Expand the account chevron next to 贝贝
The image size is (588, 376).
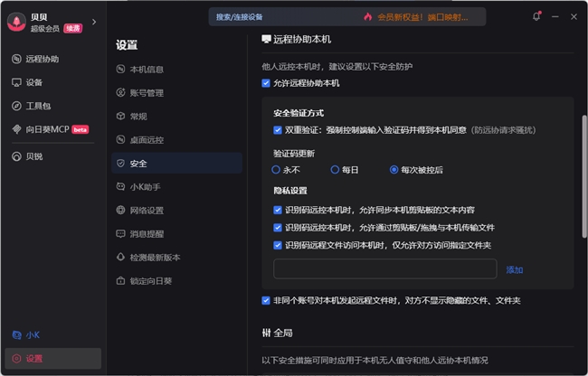[94, 22]
